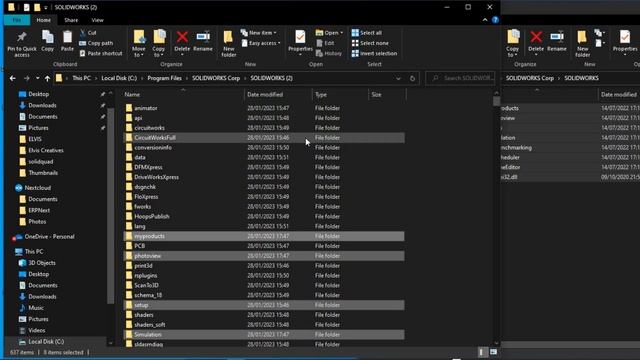Click Invert selection
The image size is (640, 360).
[374, 53]
